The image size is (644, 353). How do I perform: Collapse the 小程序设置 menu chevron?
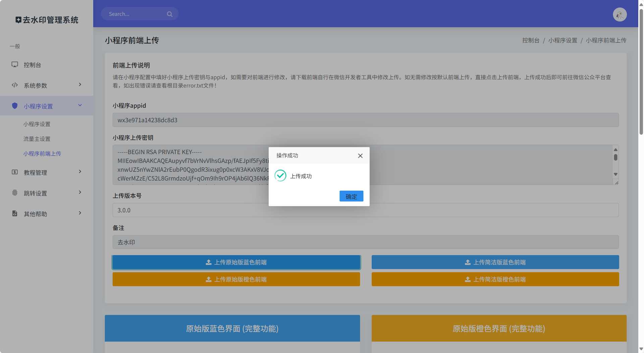[80, 105]
